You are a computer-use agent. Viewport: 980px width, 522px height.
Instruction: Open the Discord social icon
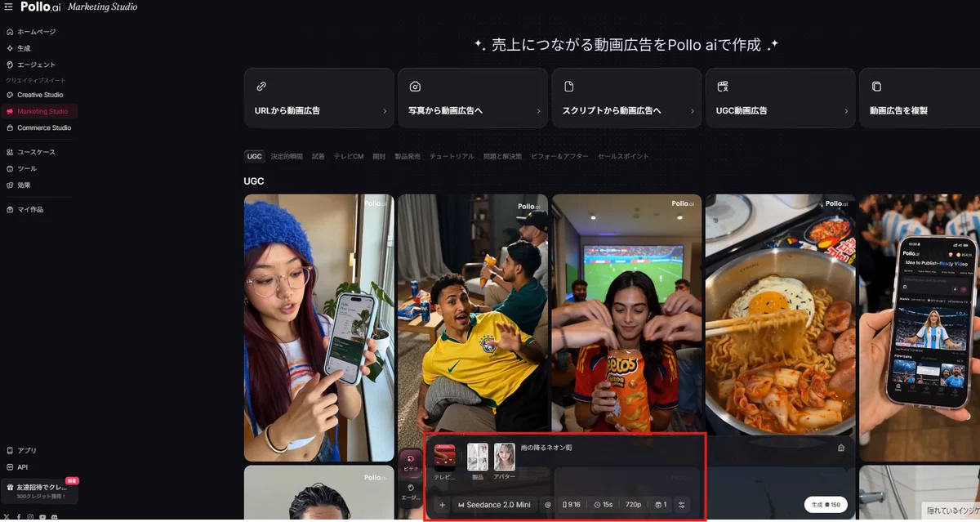[54, 516]
